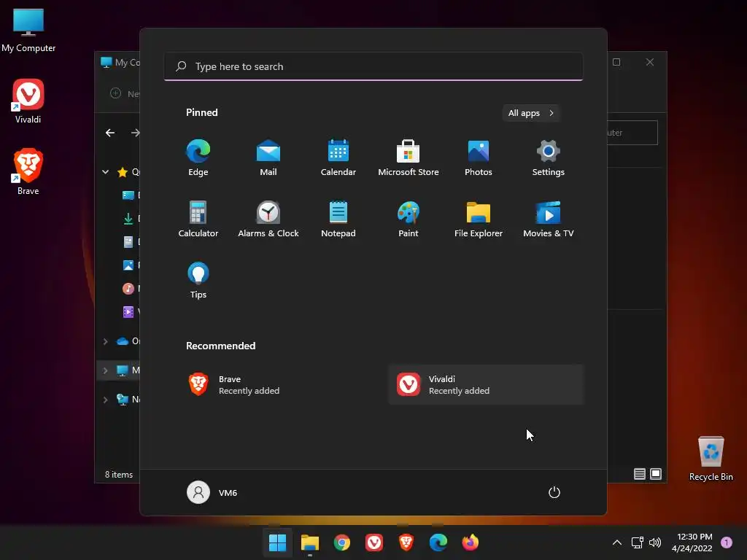747x560 pixels.
Task: Open File Explorer from the taskbar
Action: click(x=309, y=542)
